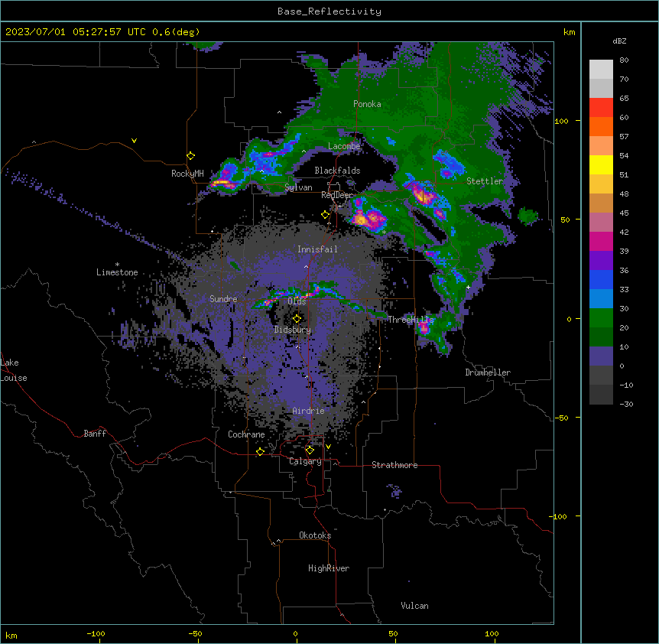
Task: Click the Lake Louise label
Action: tap(14, 370)
